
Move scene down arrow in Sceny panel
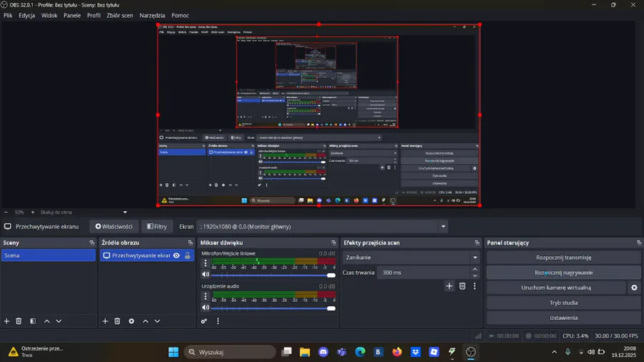click(59, 321)
